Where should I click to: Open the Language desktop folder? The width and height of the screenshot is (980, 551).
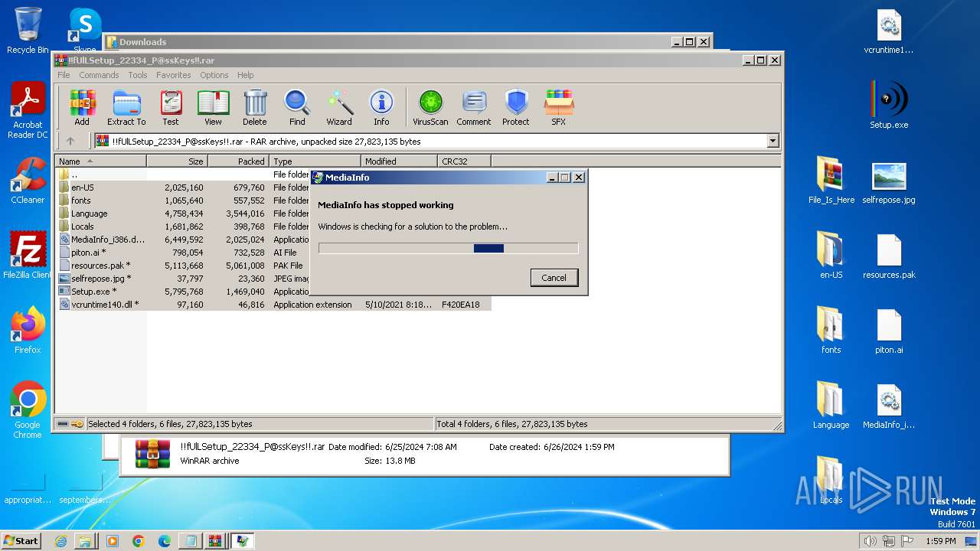coord(831,406)
